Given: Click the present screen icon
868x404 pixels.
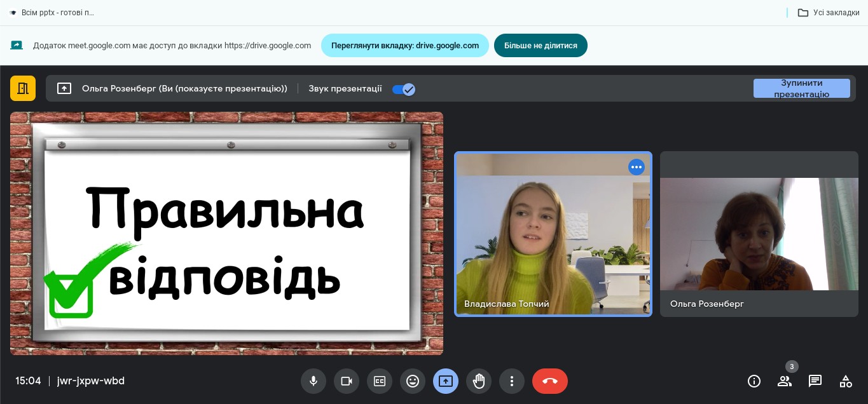Looking at the screenshot, I should pyautogui.click(x=446, y=381).
